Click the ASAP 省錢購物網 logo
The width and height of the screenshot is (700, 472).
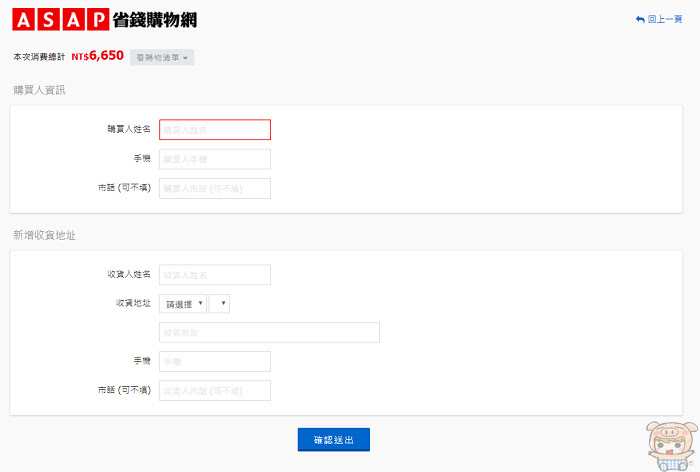[x=104, y=19]
